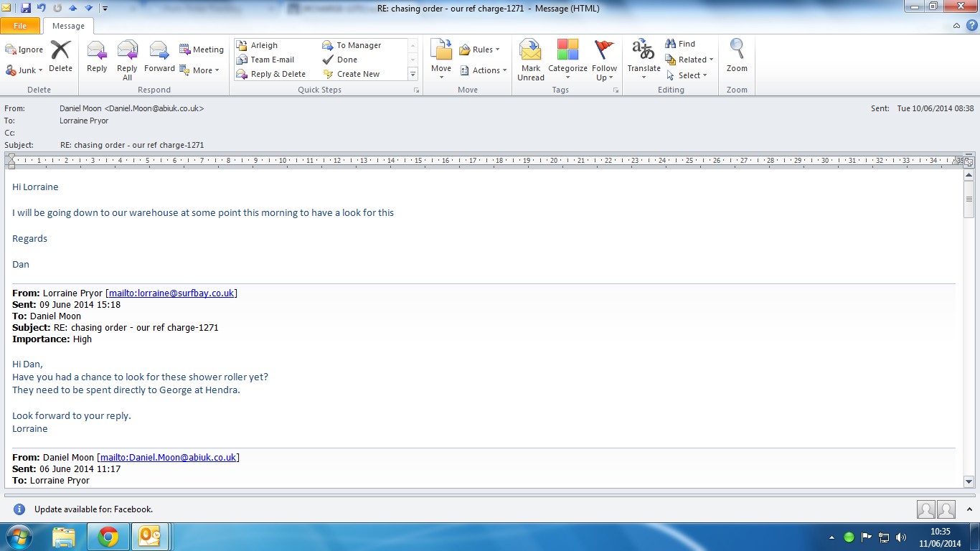The image size is (980, 551).
Task: Open Daniel.Moon@abiuk.co.uk link in quoted header
Action: [168, 457]
